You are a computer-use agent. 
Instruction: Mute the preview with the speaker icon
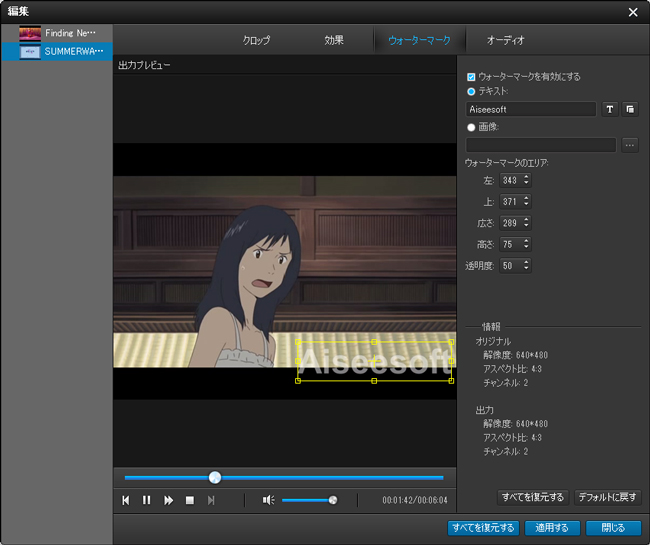coord(268,500)
